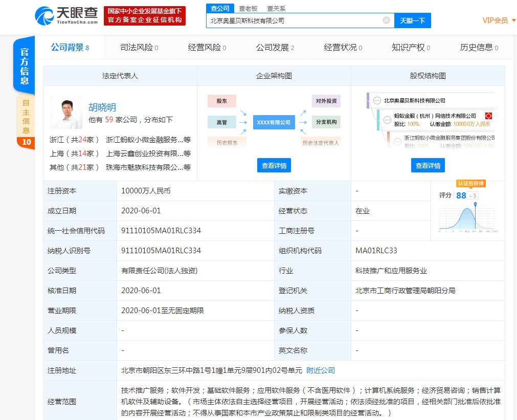
Task: Collapse the 蚂蚁金服（杭州）网络技术有限公司 tree node
Action: 388,120
